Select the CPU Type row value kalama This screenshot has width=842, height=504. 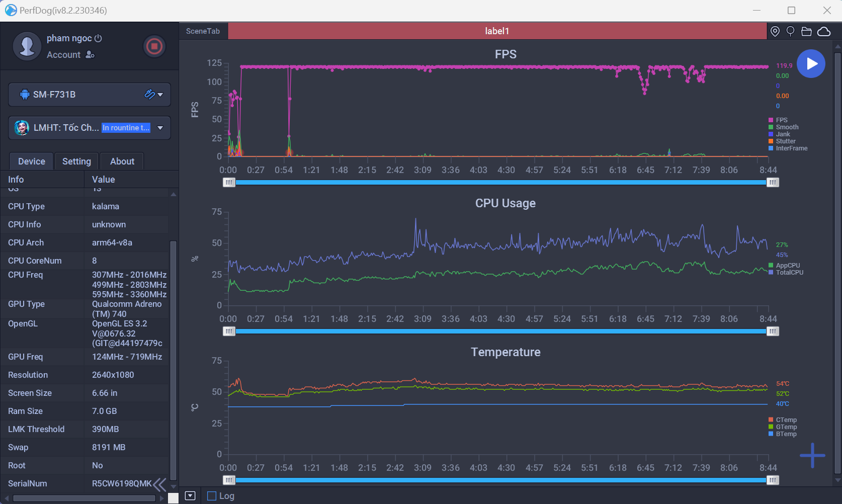[x=106, y=207]
